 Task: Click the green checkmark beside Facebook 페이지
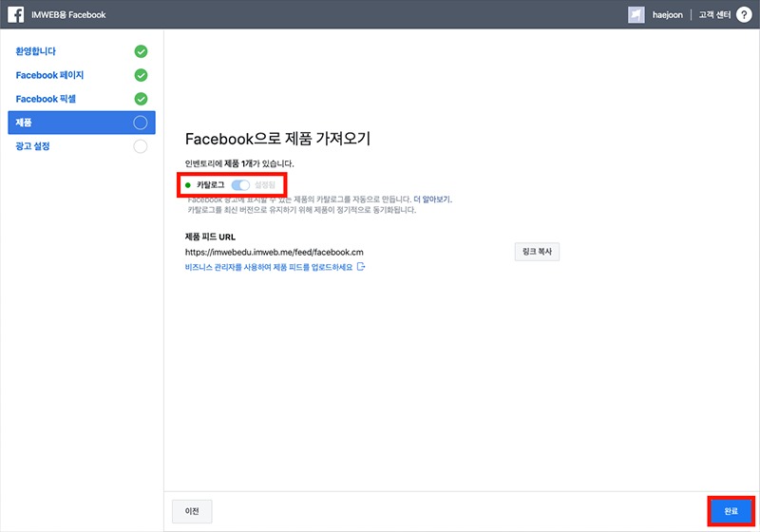[x=141, y=75]
